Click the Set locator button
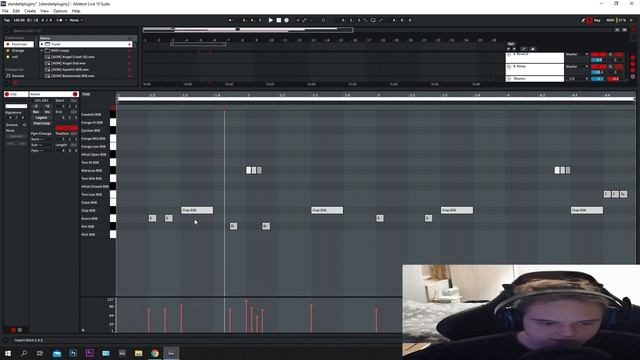Screen dimensions: 640x360 pyautogui.click(x=511, y=44)
